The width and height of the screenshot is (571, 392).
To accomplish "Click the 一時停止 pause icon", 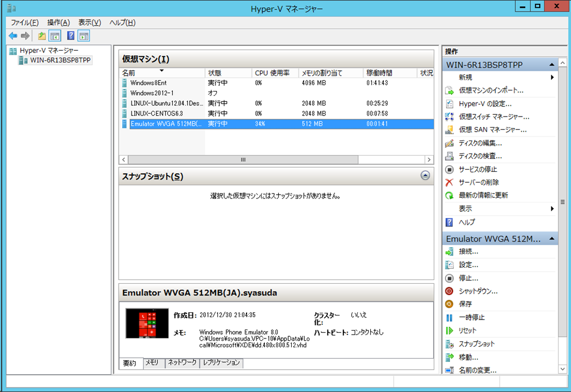I will click(449, 318).
